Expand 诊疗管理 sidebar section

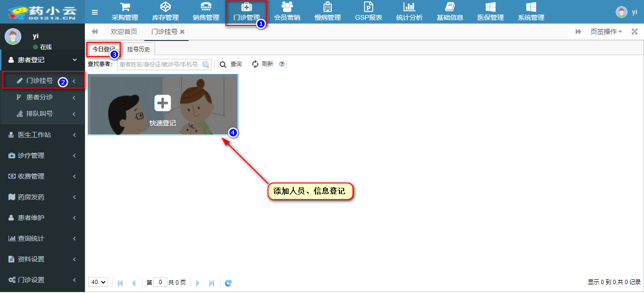(x=42, y=155)
